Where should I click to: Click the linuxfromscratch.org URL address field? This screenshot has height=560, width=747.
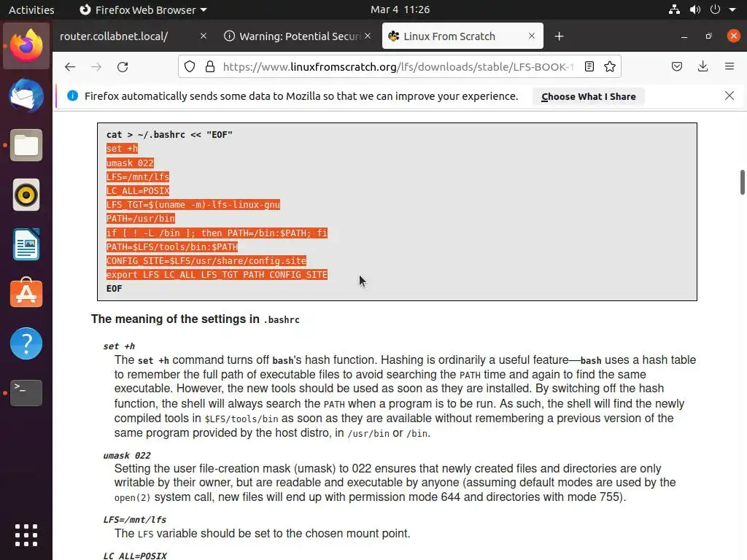[x=398, y=66]
